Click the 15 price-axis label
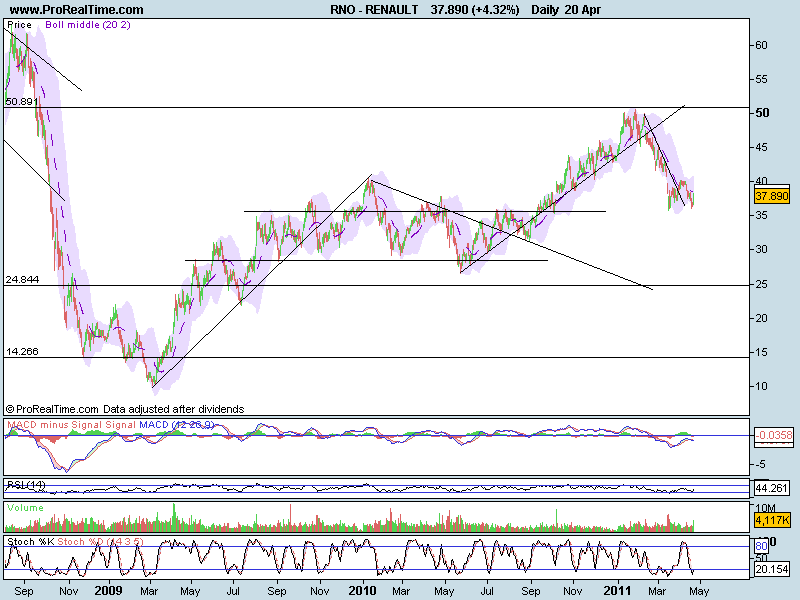The height and width of the screenshot is (600, 800). tap(761, 352)
